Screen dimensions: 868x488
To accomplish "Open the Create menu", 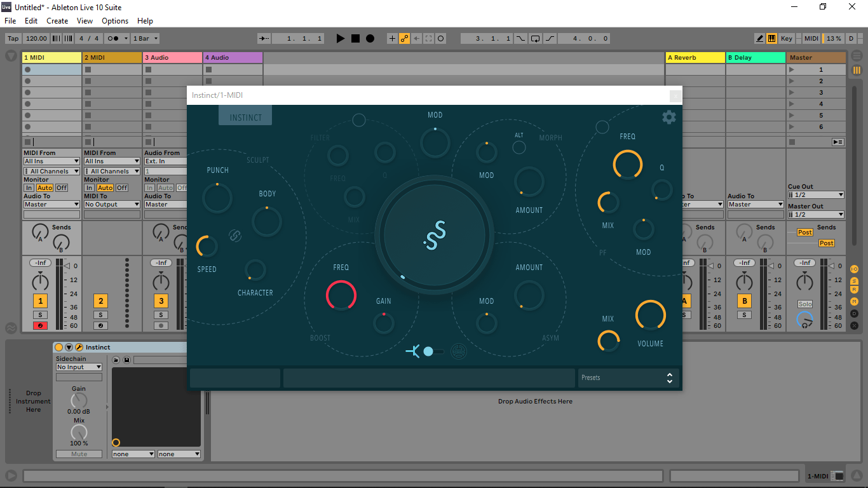I will (x=57, y=21).
